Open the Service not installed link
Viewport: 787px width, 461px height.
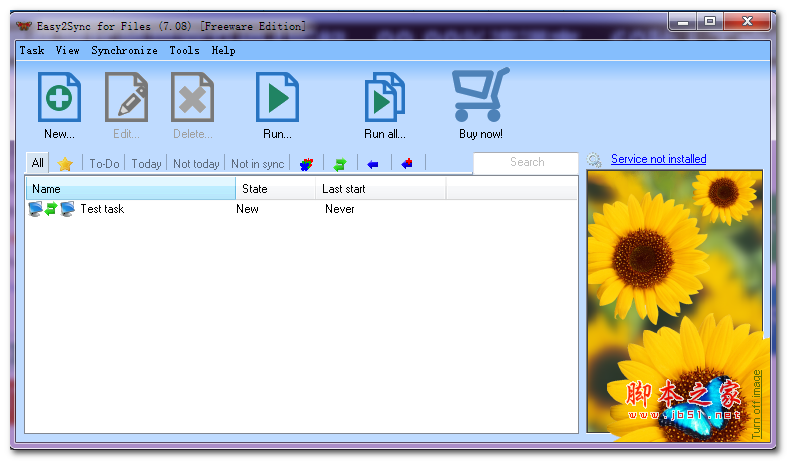coord(659,159)
